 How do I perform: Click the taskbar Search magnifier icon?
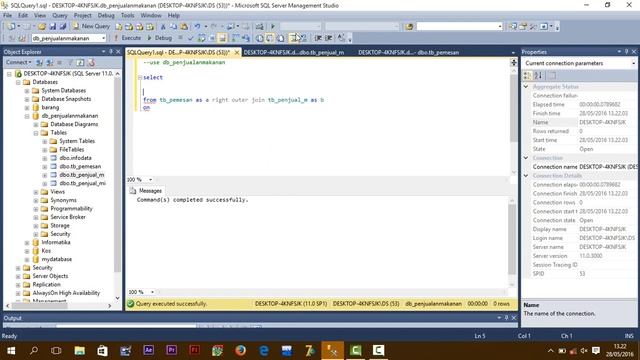(34, 351)
